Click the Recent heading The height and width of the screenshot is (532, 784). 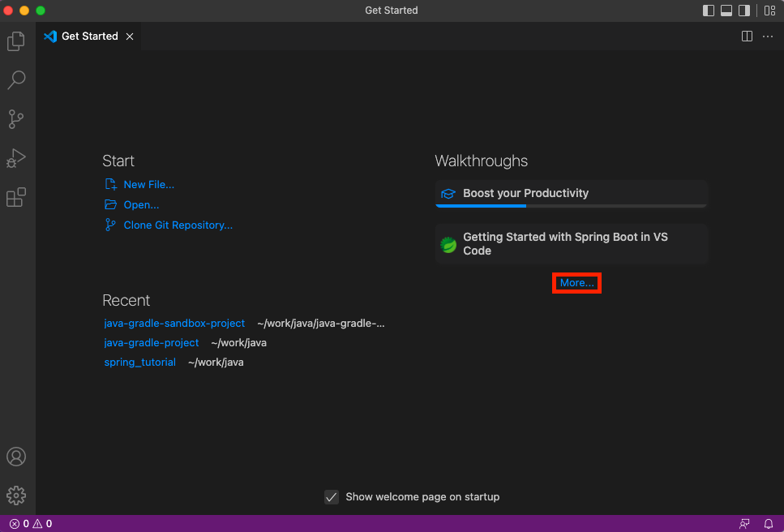pyautogui.click(x=126, y=301)
